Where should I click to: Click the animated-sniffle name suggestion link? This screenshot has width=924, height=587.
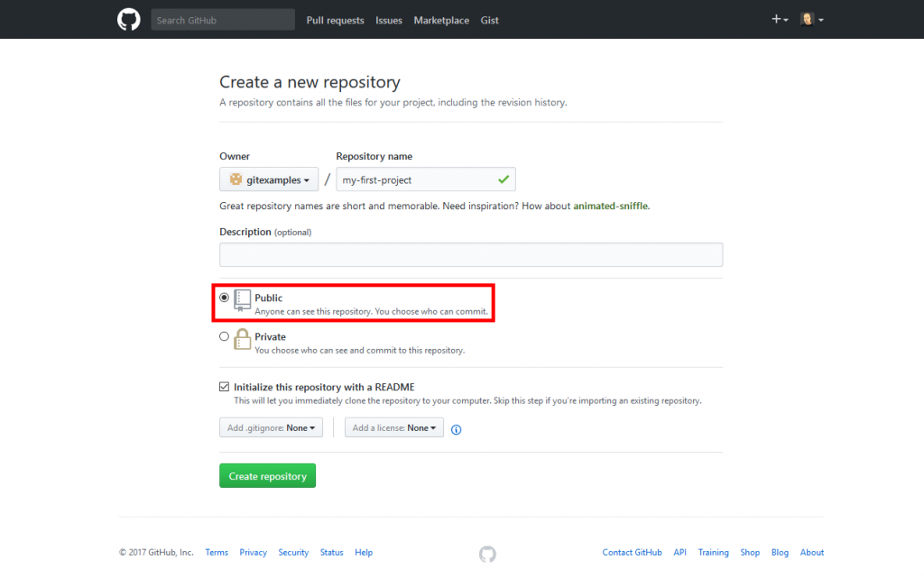click(x=610, y=206)
